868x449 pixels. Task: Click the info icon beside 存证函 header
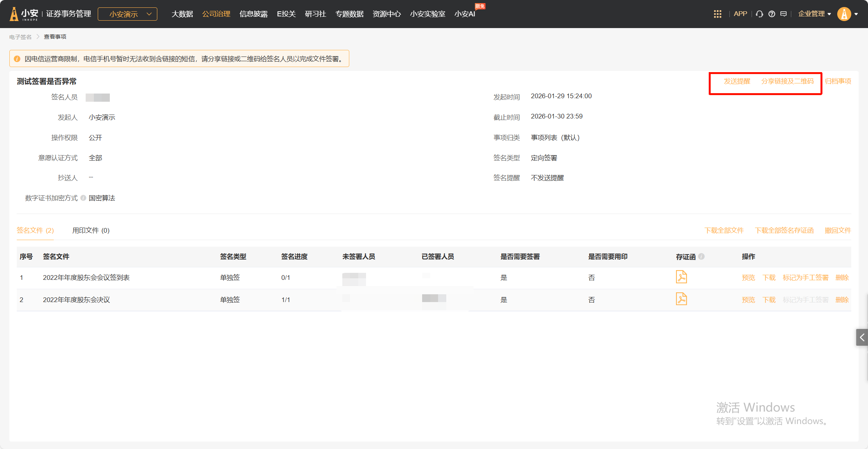click(x=701, y=256)
